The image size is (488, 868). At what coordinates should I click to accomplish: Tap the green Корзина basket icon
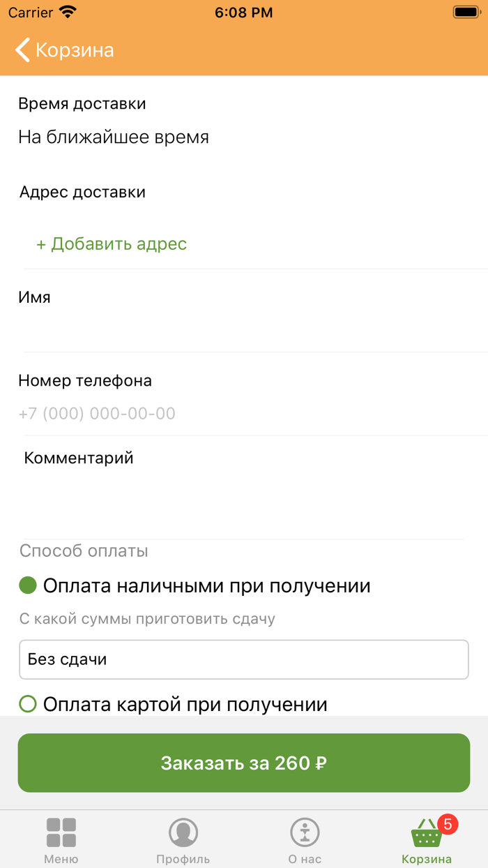(x=427, y=832)
